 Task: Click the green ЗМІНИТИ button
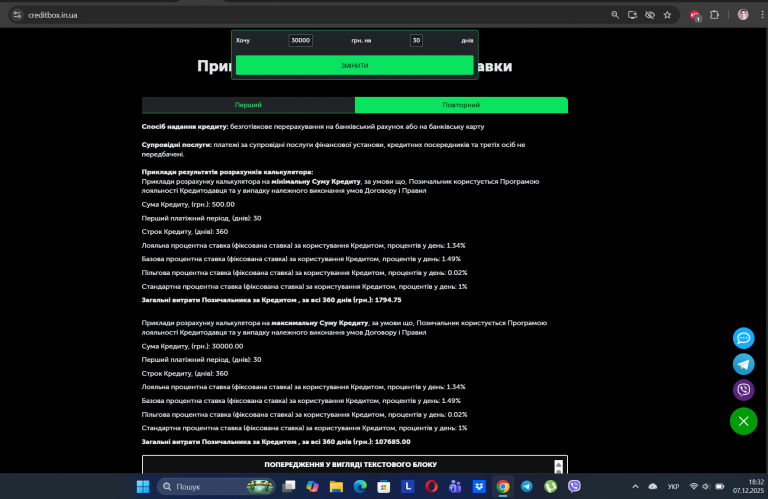(355, 65)
